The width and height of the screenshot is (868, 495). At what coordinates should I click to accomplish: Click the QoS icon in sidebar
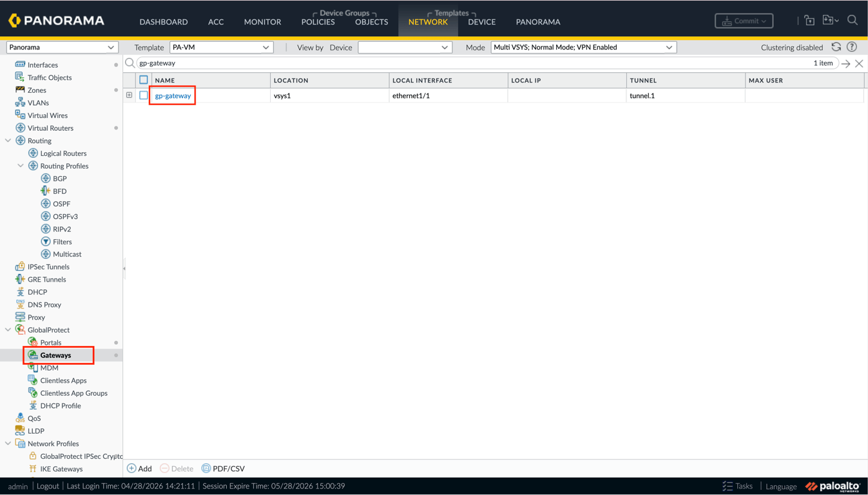(x=20, y=418)
